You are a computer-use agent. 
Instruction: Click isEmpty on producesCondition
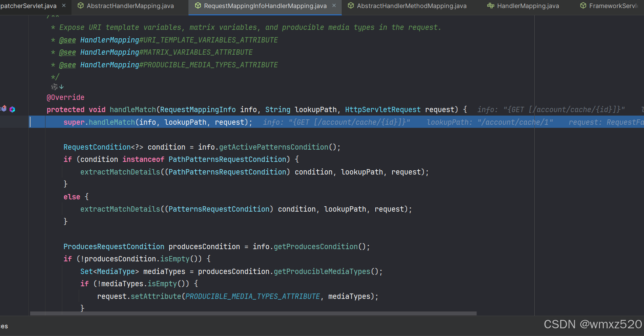[175, 259]
